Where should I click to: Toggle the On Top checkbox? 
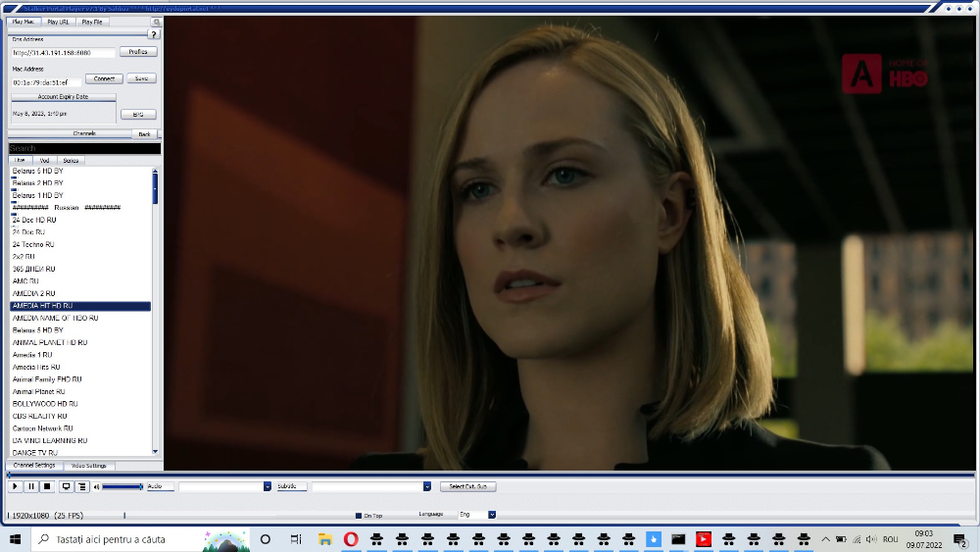359,516
